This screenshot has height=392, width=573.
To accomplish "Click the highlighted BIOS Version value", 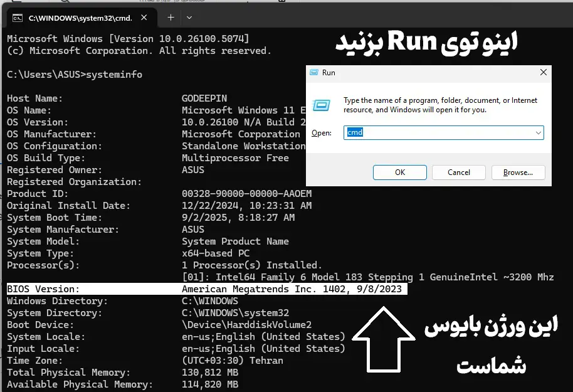I will (292, 289).
